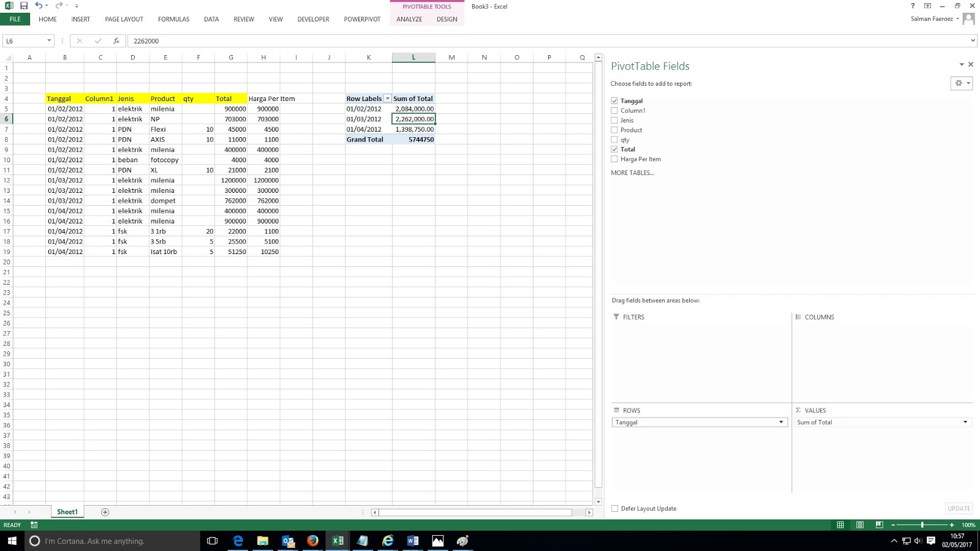The width and height of the screenshot is (980, 551).
Task: Open Outlook from the taskbar
Action: pyautogui.click(x=288, y=541)
